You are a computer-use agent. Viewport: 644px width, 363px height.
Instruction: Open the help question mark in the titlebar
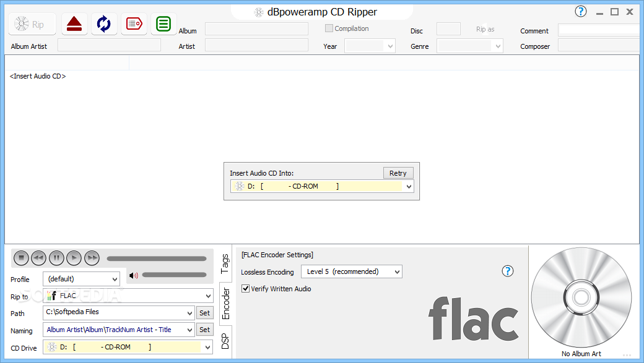click(581, 11)
